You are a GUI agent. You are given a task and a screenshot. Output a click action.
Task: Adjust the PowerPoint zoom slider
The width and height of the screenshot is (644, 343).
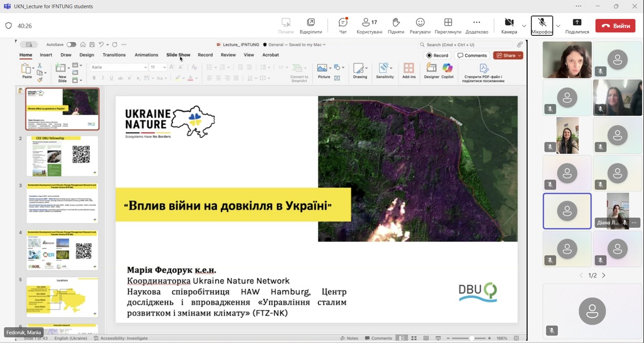pyautogui.click(x=471, y=338)
